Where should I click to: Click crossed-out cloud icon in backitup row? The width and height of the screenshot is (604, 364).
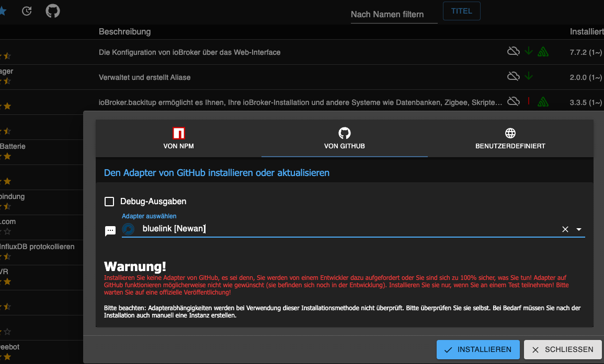(514, 101)
